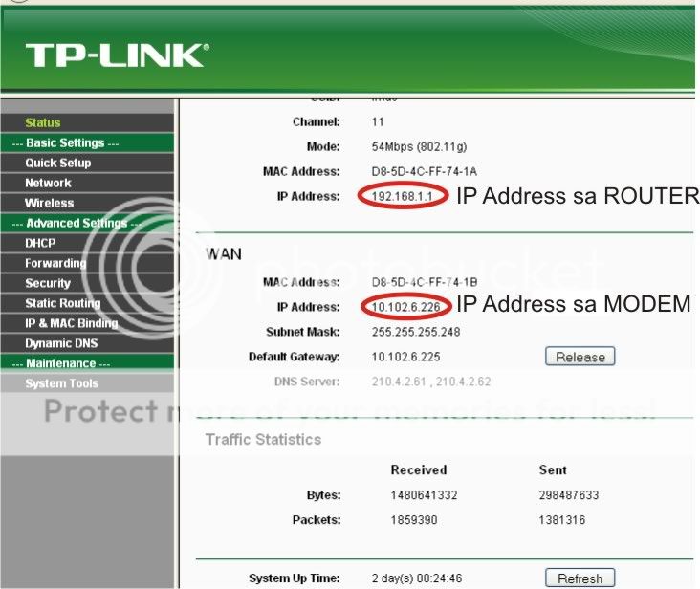Click DNS server value 210.4.2.61
This screenshot has width=700, height=589.
click(x=399, y=382)
